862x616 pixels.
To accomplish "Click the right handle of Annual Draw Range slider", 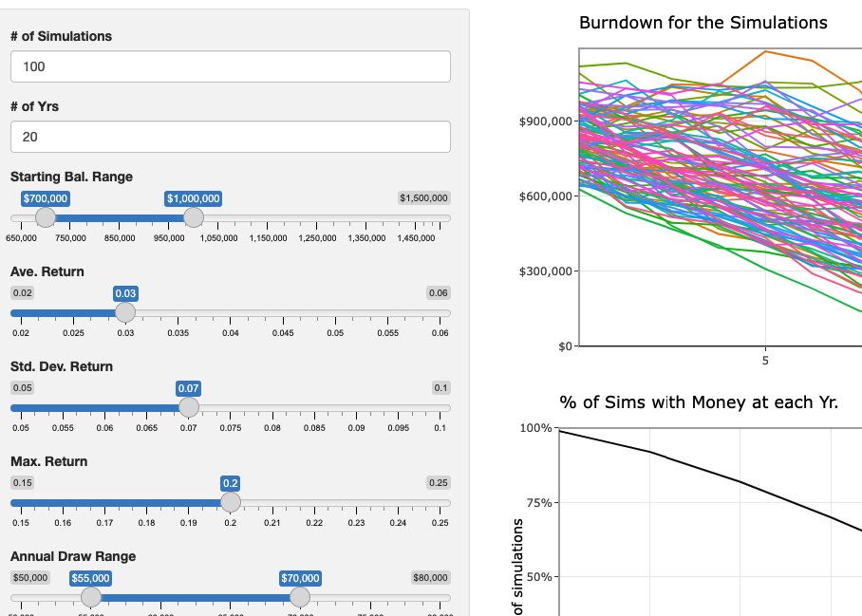I will tap(300, 597).
